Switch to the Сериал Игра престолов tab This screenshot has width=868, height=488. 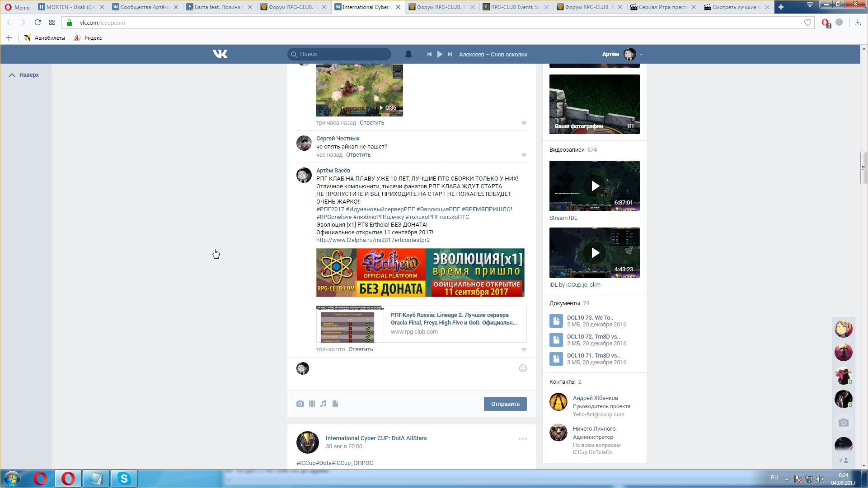[x=663, y=7]
